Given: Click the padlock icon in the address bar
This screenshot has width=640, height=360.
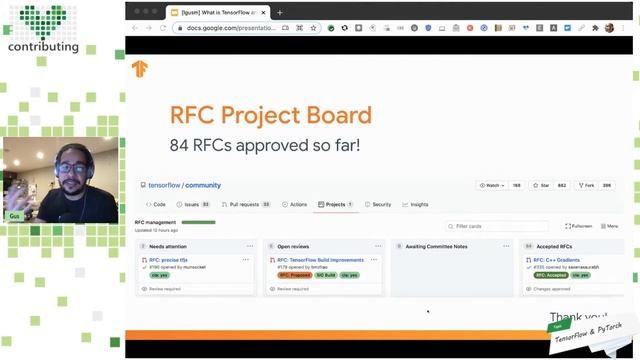Looking at the screenshot, I should pos(180,28).
